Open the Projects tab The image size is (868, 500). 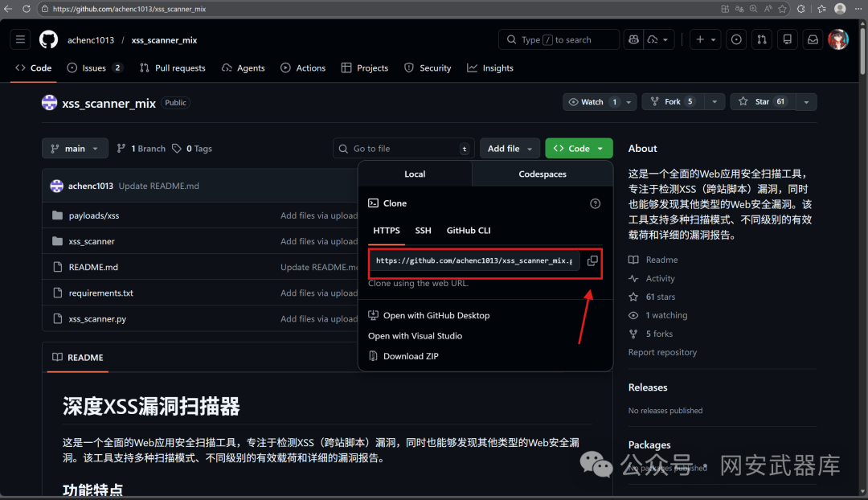click(365, 68)
